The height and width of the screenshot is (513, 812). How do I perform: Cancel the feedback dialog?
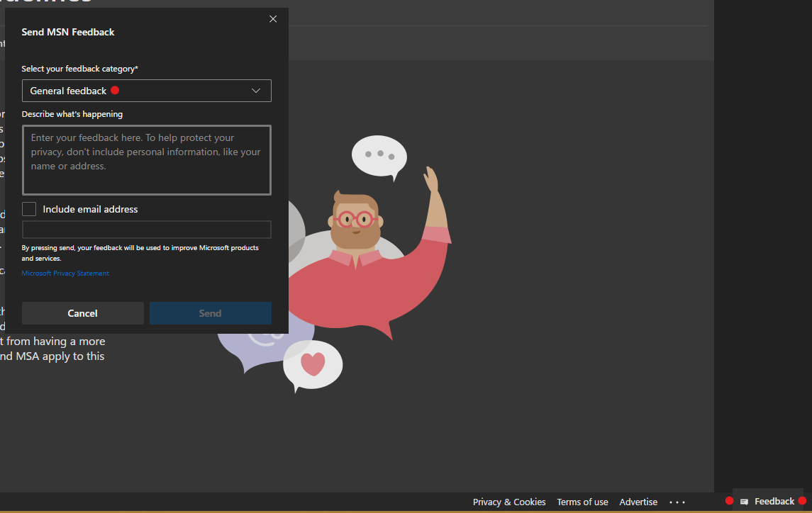83,313
